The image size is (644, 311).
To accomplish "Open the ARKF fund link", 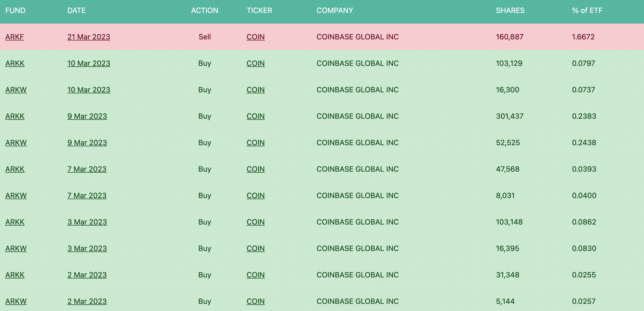I will (15, 37).
